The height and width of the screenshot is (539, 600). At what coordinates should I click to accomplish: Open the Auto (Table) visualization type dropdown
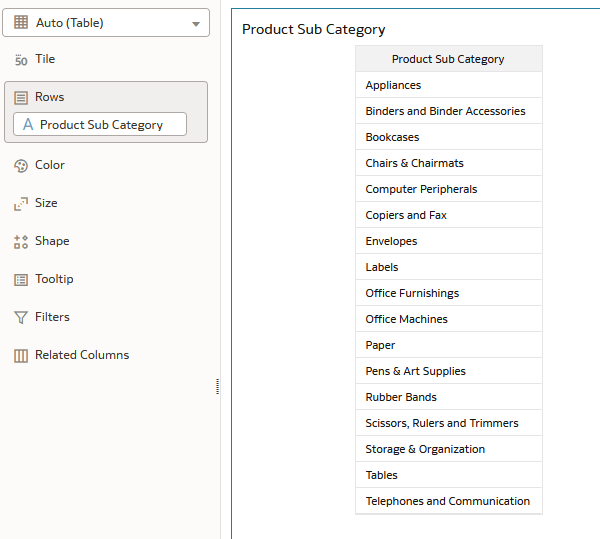(x=106, y=23)
